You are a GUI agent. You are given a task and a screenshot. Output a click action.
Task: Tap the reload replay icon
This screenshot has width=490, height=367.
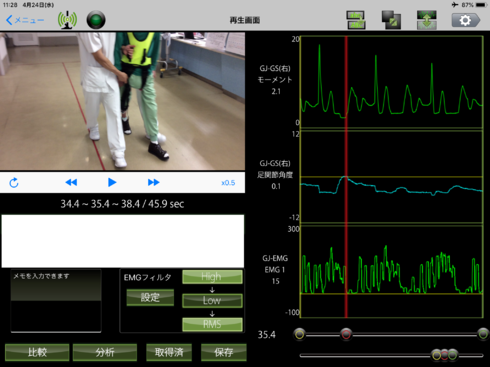click(14, 183)
